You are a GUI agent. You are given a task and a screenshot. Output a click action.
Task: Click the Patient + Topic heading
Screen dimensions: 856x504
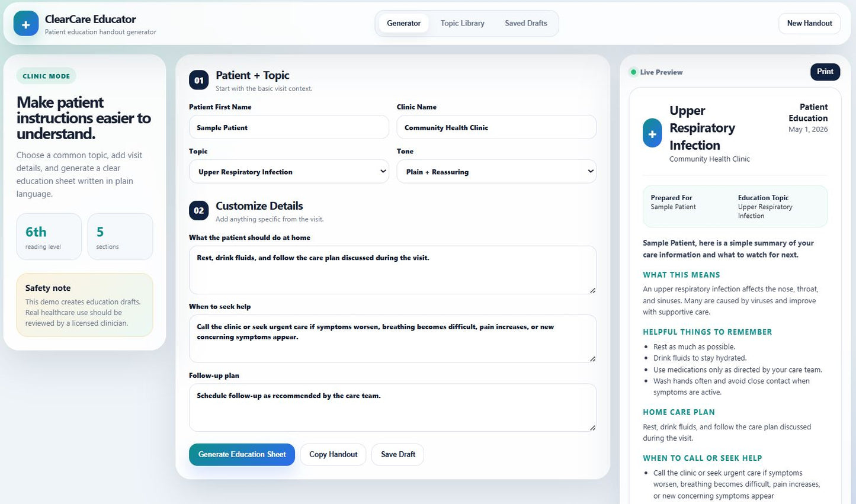(252, 75)
